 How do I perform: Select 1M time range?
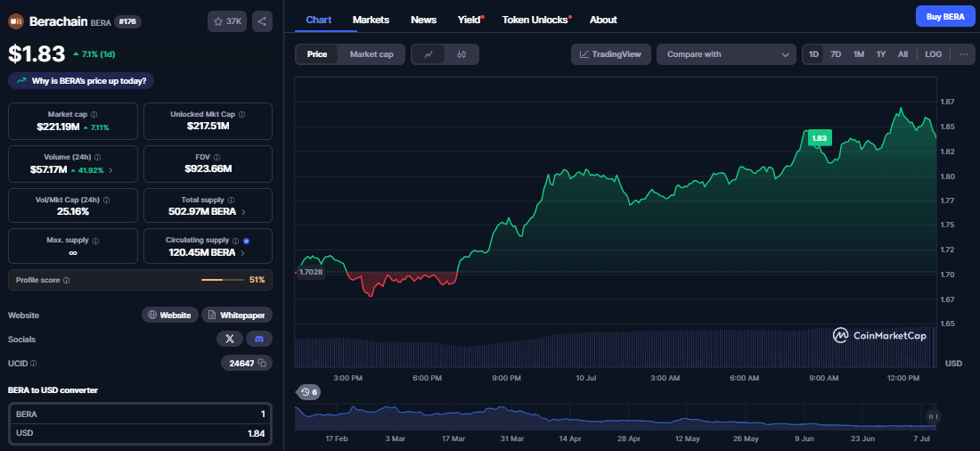click(x=859, y=54)
